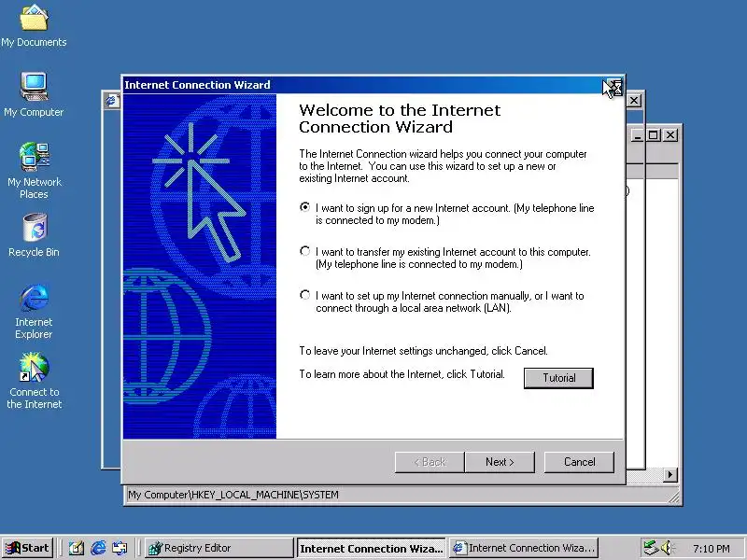Open the Start menu
The width and height of the screenshot is (747, 560).
point(28,548)
